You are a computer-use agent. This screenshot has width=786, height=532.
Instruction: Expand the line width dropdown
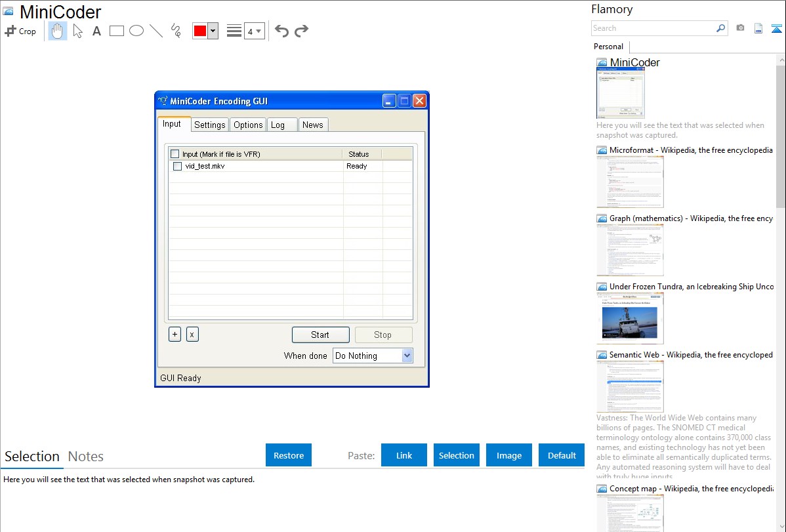point(254,31)
